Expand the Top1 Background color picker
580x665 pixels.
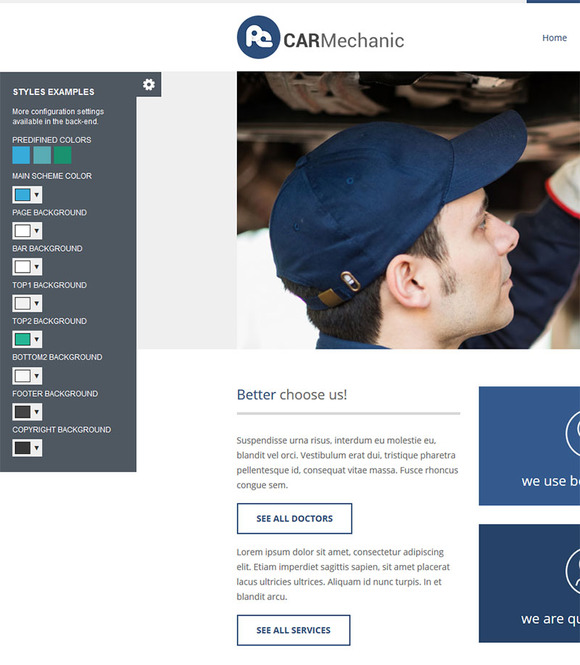point(27,303)
